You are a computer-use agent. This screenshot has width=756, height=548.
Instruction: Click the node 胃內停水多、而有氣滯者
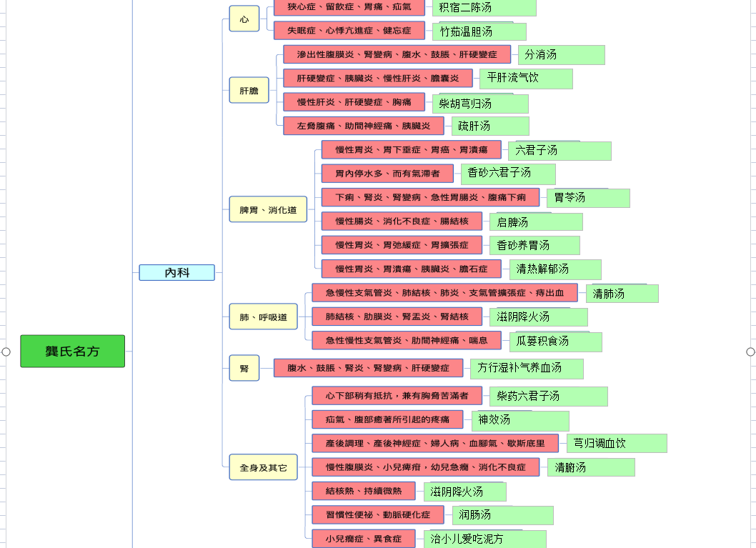point(387,174)
